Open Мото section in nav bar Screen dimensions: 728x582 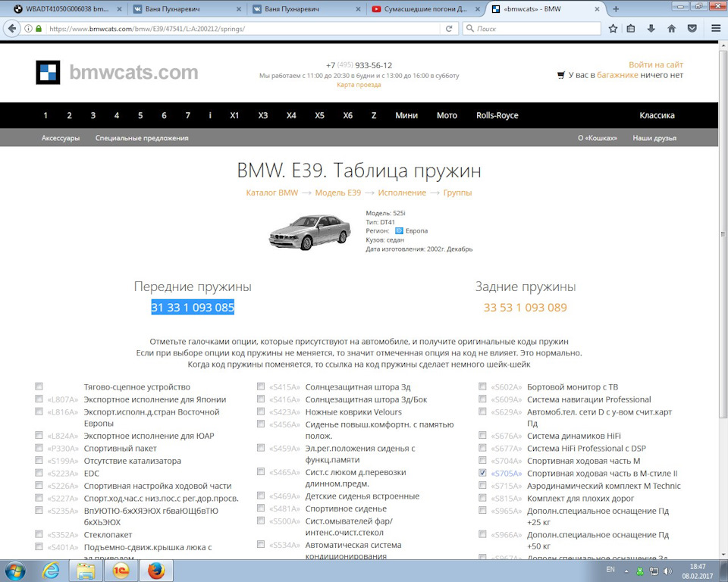[447, 115]
